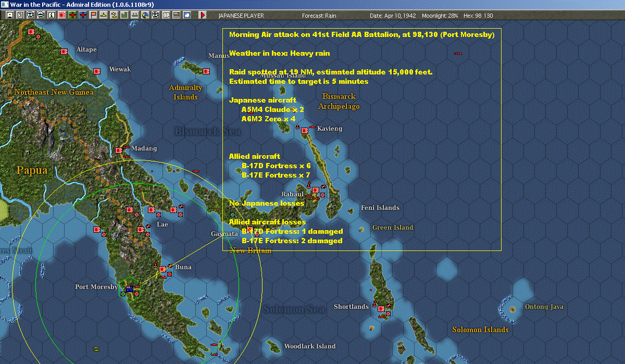
Task: Click the crosshair target toolbar icon
Action: click(x=155, y=15)
